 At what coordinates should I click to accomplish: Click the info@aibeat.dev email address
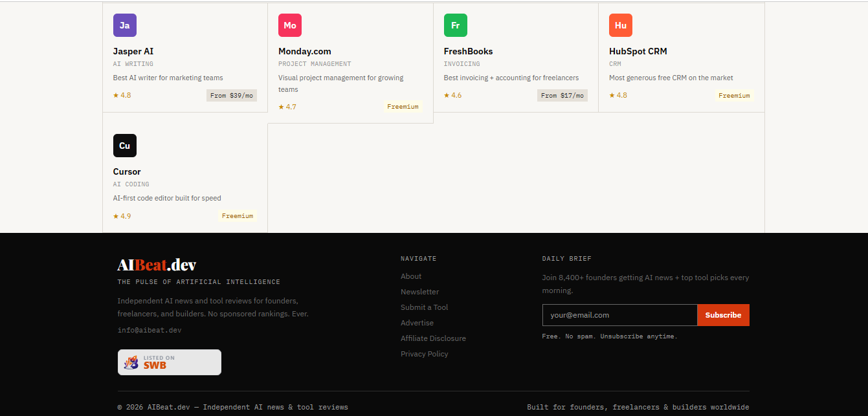coord(150,330)
